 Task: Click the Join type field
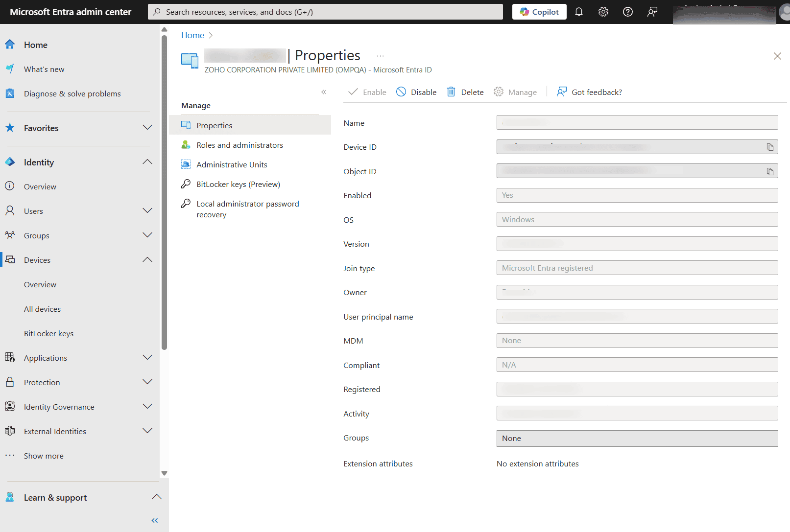tap(637, 268)
